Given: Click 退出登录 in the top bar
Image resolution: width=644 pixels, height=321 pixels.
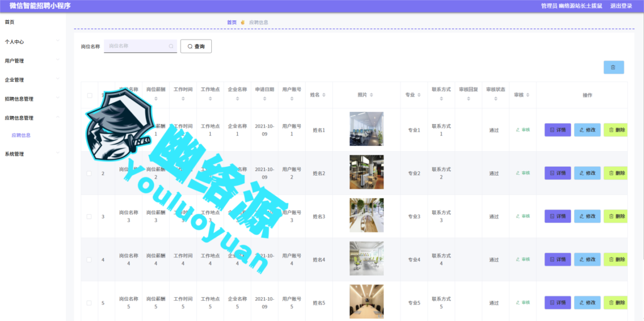Looking at the screenshot, I should pos(621,6).
